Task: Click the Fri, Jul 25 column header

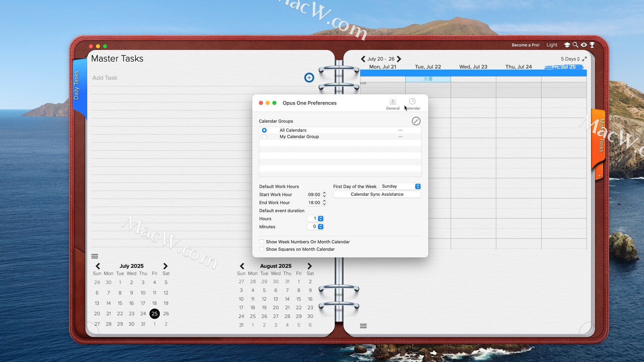Action: pyautogui.click(x=564, y=67)
